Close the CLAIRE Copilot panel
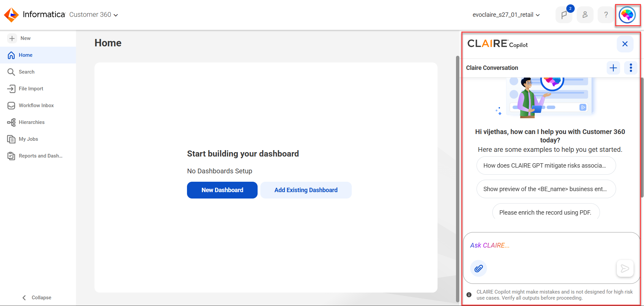 (625, 44)
